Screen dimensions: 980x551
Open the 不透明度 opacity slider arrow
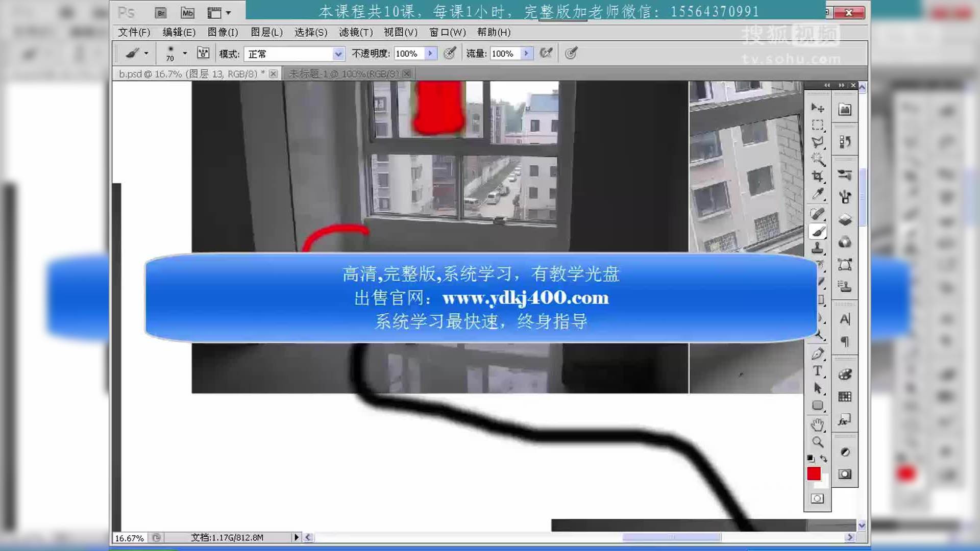[x=429, y=53]
